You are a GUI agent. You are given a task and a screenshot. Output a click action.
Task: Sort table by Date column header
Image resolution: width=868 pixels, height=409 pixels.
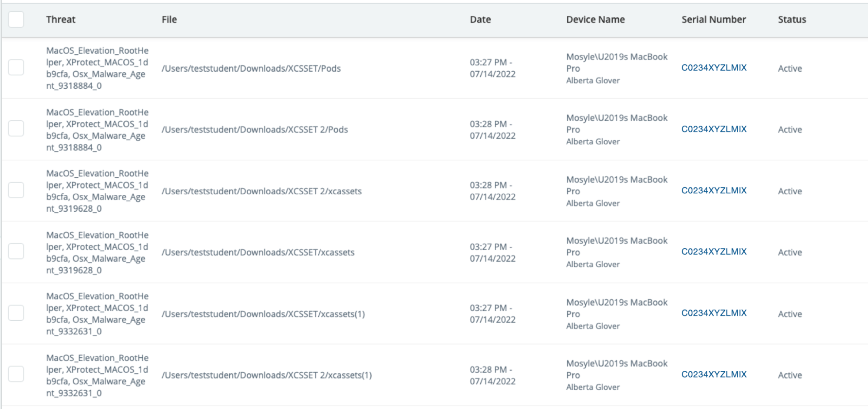click(480, 20)
